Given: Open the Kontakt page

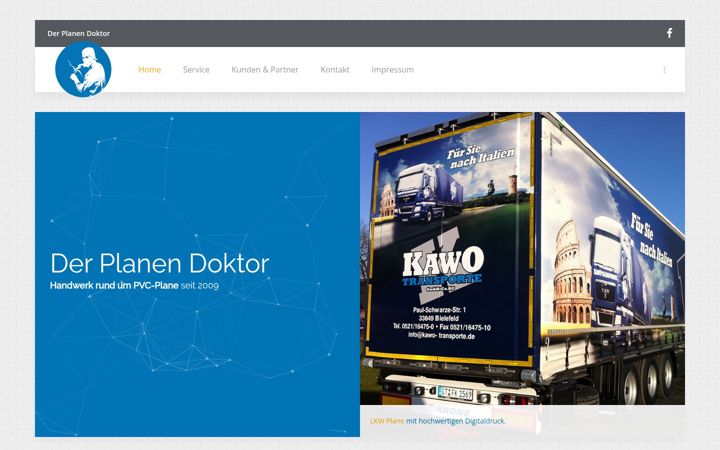Looking at the screenshot, I should pos(335,70).
